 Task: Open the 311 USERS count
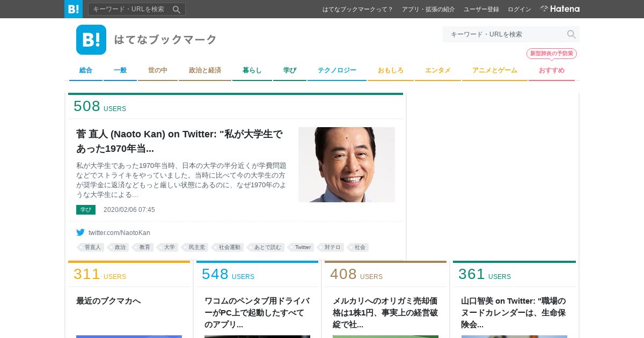point(100,274)
